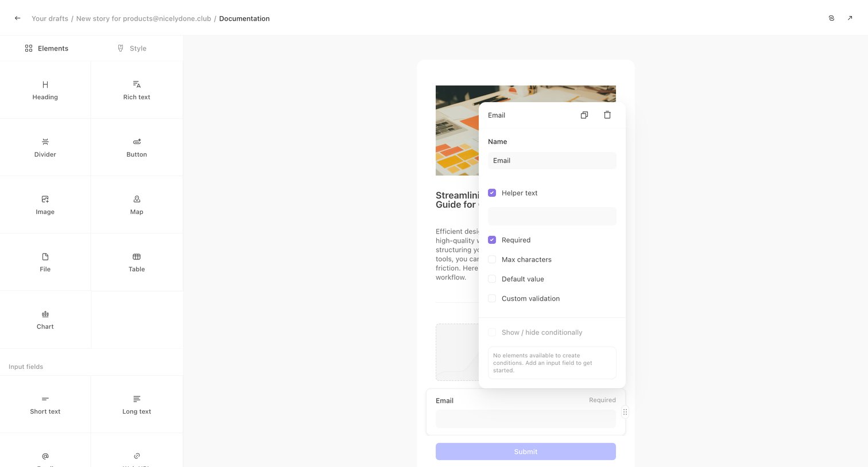Click the 'Input fields' section label
868x467 pixels.
(26, 367)
